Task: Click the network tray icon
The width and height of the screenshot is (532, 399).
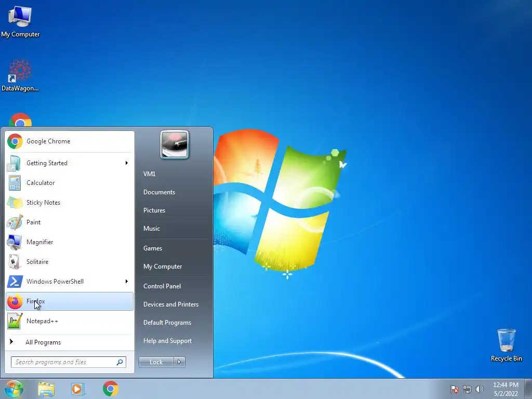Action: (x=467, y=389)
